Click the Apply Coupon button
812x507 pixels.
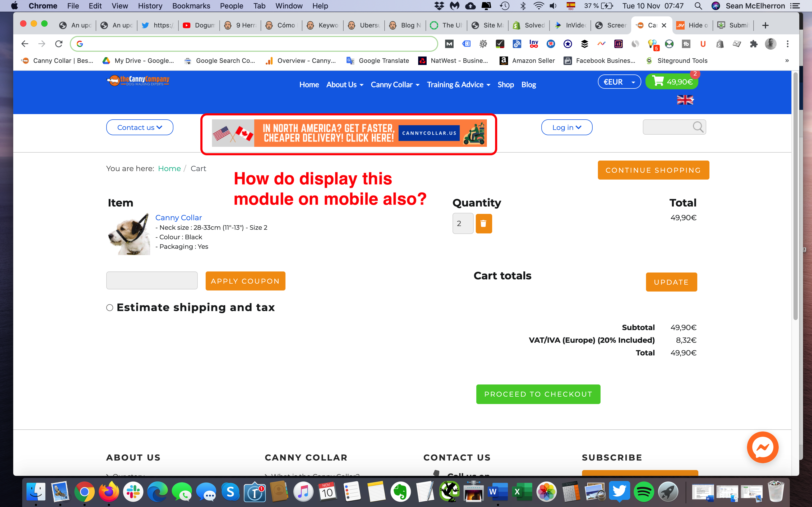click(x=245, y=281)
